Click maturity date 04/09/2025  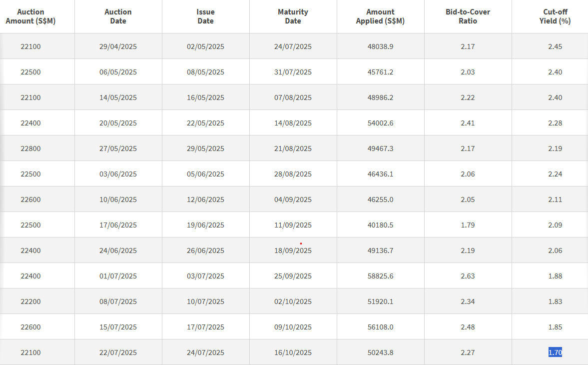293,199
